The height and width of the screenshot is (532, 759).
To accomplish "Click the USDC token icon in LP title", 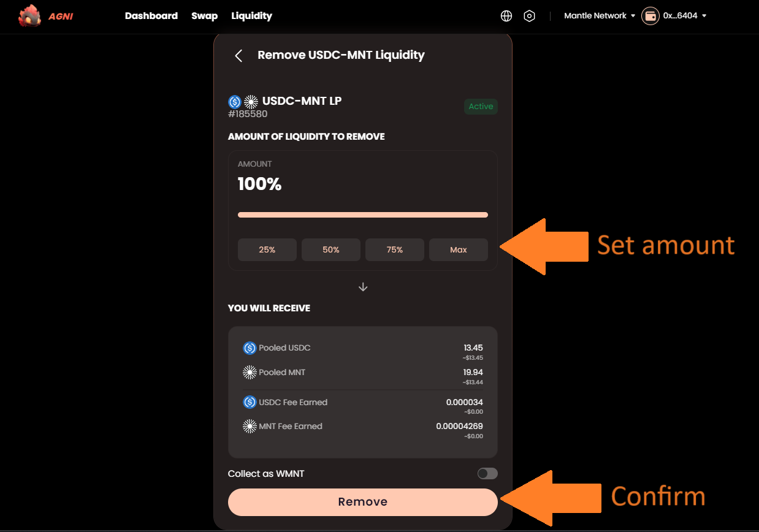I will pyautogui.click(x=235, y=102).
